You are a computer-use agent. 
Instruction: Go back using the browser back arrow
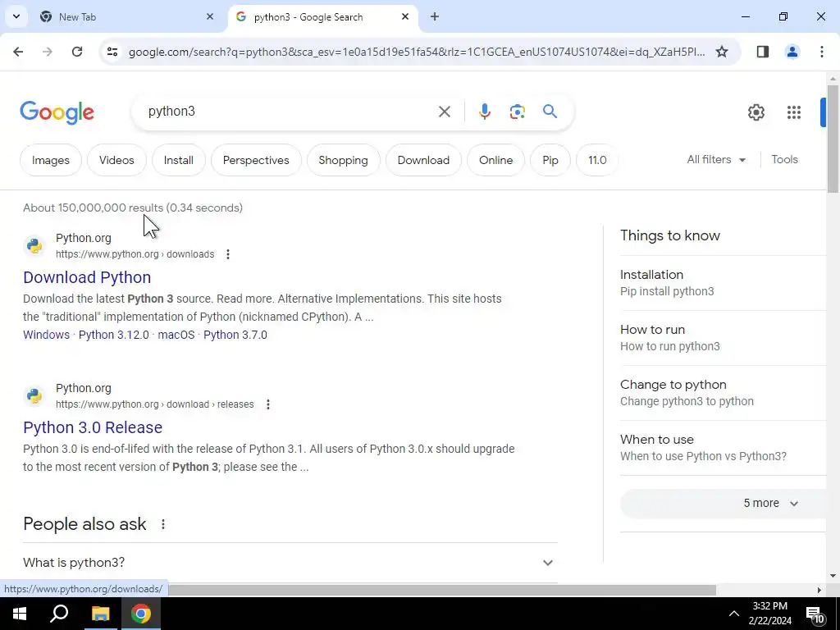pos(18,52)
